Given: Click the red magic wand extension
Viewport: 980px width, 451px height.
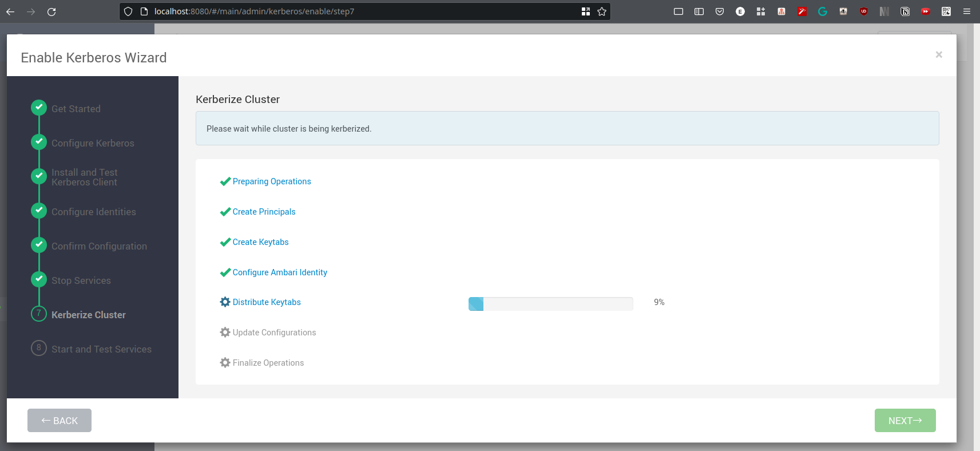Looking at the screenshot, I should [x=802, y=11].
